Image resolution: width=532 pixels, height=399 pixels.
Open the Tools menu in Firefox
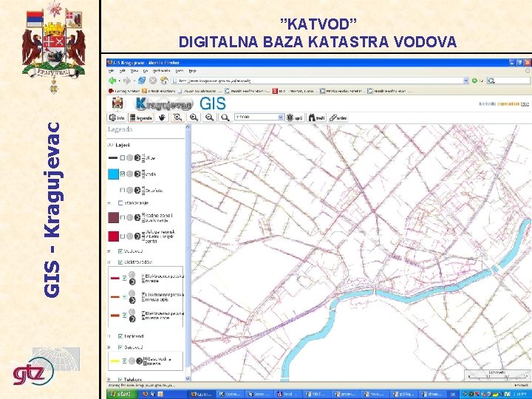(180, 71)
